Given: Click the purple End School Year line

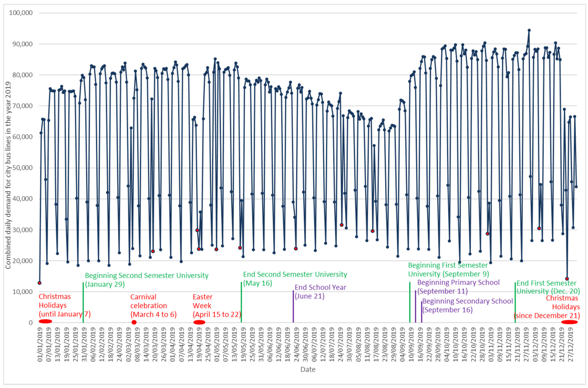Looking at the screenshot, I should tap(293, 307).
